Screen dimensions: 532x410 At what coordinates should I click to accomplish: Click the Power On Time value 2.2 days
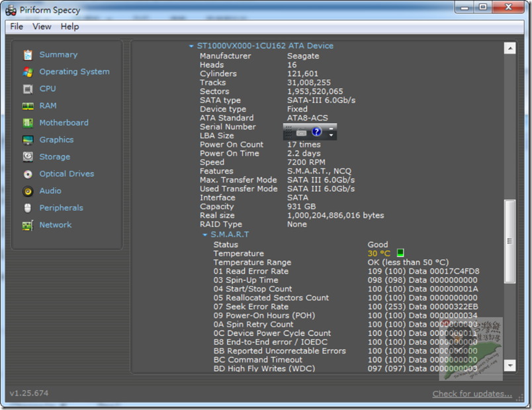point(304,153)
